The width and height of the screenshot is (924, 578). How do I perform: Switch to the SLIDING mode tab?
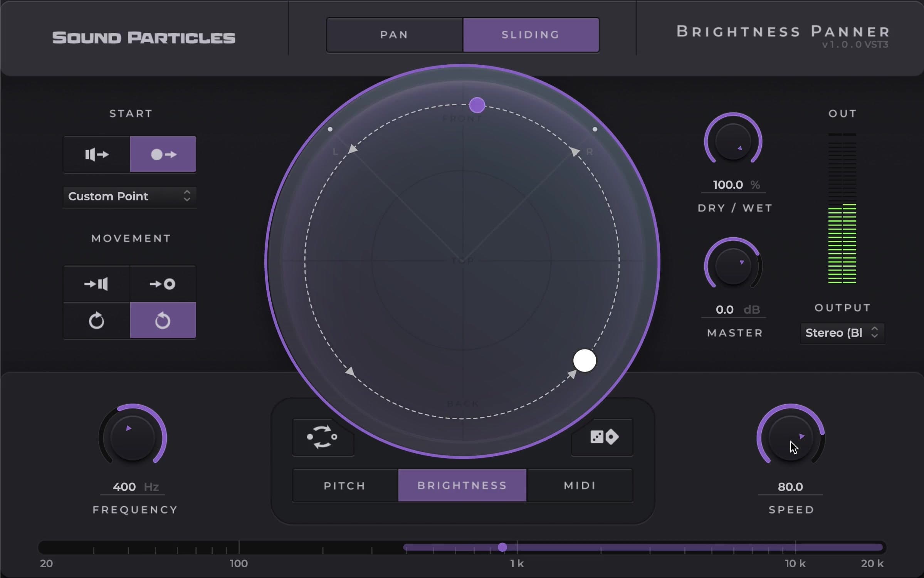coord(531,35)
